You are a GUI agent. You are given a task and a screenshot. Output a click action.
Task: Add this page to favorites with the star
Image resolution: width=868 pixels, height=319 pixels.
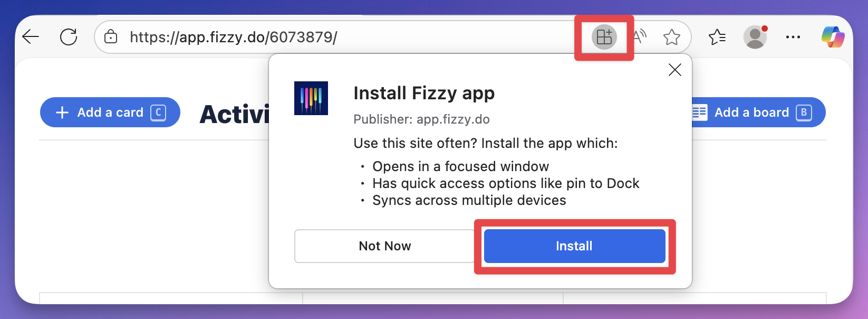[x=671, y=37]
